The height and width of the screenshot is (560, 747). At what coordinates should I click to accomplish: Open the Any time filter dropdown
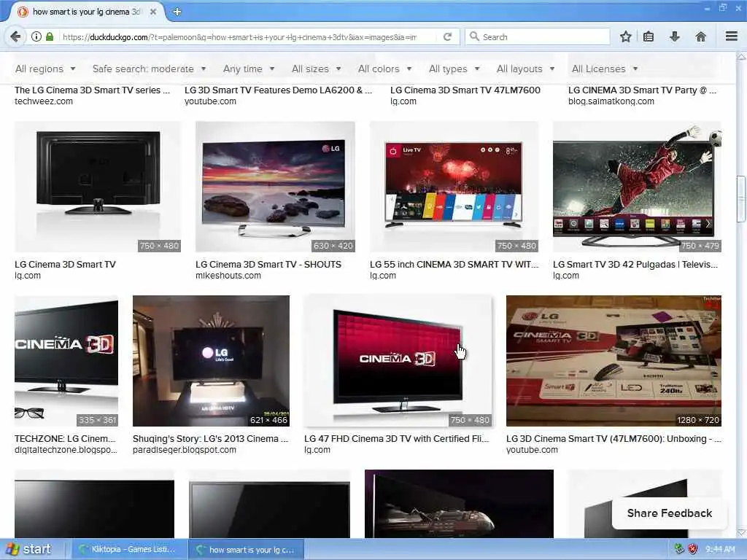pos(249,69)
